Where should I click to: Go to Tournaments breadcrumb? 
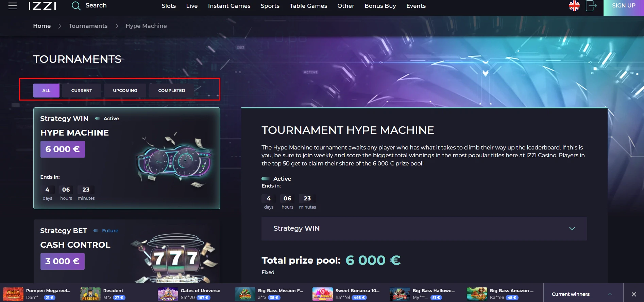pos(88,26)
